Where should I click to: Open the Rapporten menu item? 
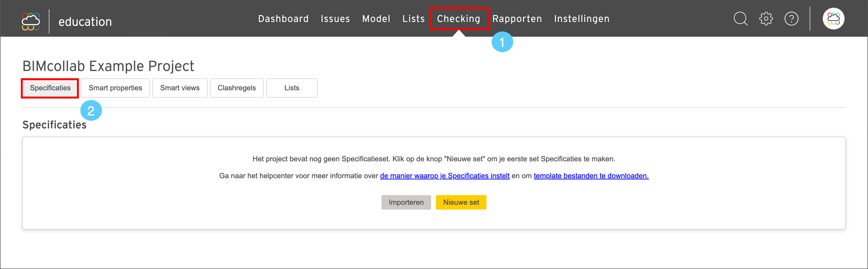coord(517,19)
